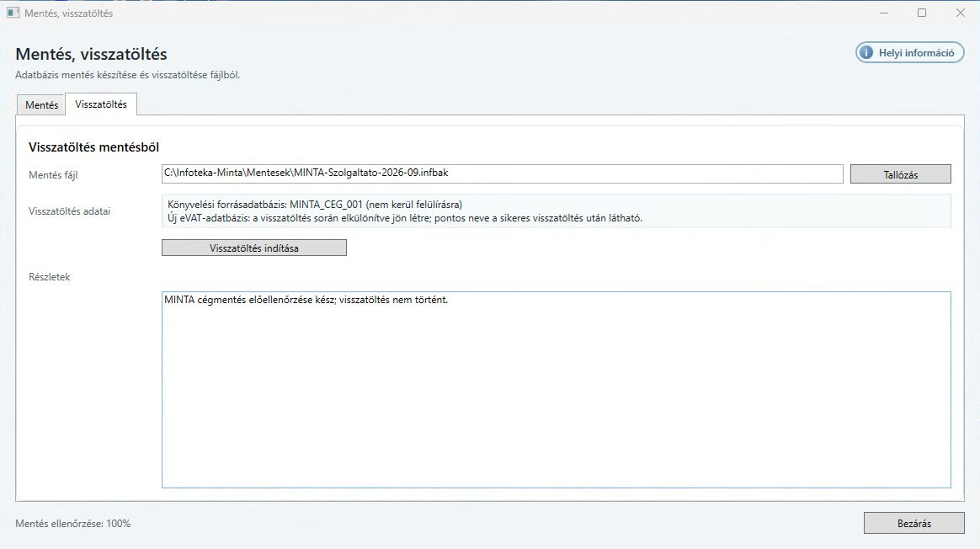
Task: Click the MINTA cégmentés előellenőrzése kész message
Action: coord(306,300)
